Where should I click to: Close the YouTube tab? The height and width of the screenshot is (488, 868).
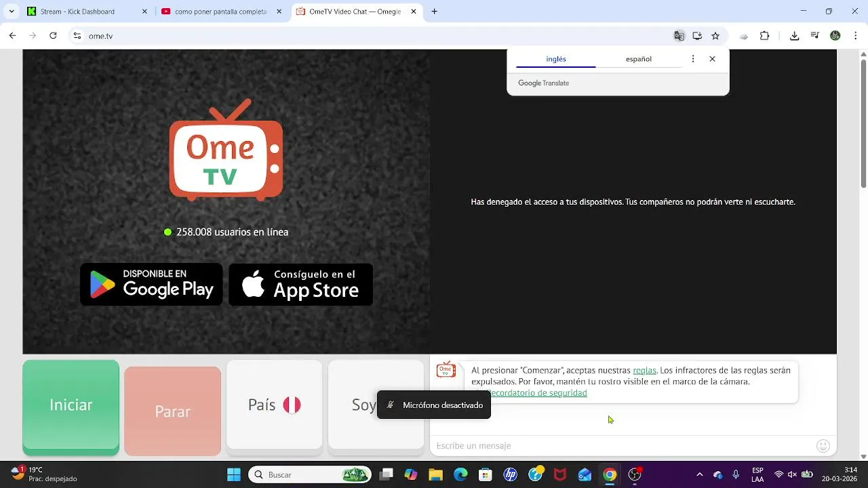279,12
